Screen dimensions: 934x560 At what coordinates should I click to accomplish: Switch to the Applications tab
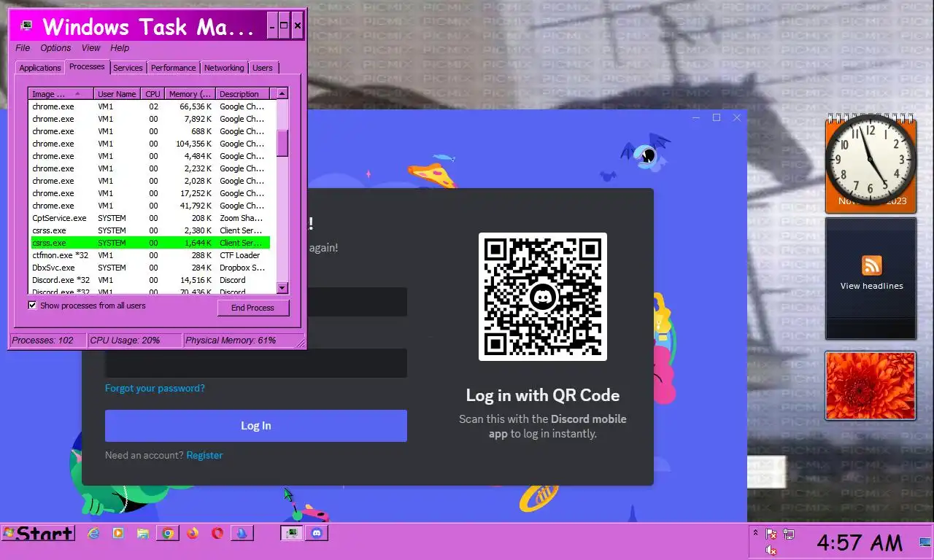click(x=40, y=68)
